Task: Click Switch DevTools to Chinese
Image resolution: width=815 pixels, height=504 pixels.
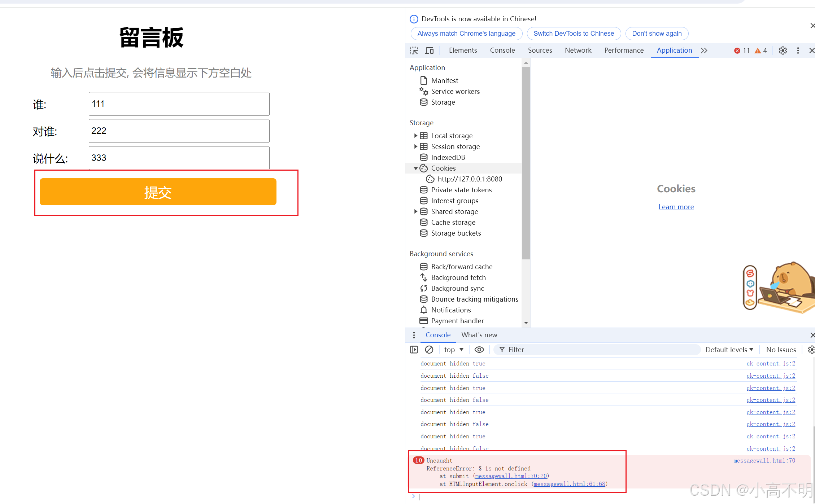Action: tap(574, 34)
